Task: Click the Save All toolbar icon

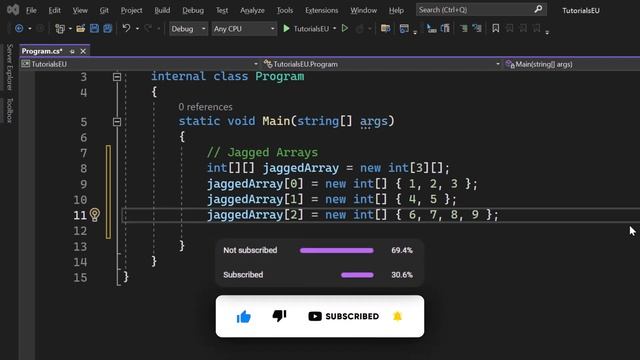Action: (108, 29)
